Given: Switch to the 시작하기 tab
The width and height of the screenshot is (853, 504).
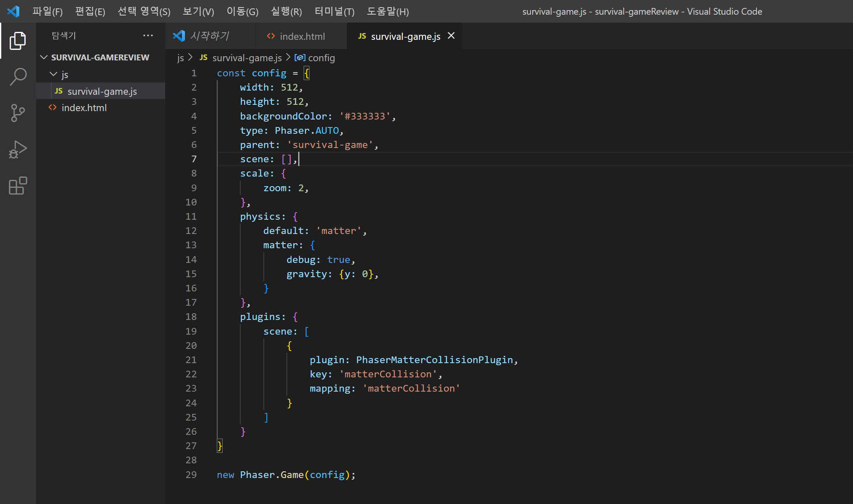Looking at the screenshot, I should [209, 36].
